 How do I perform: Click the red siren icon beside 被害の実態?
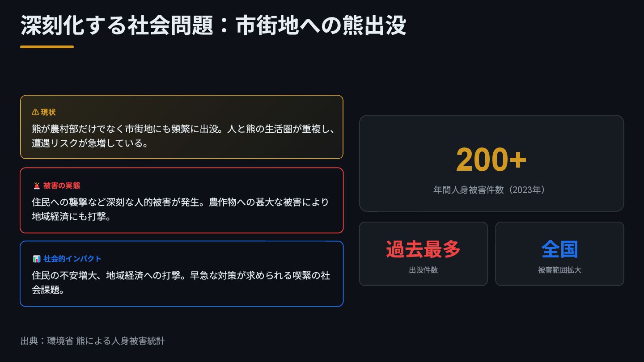click(x=37, y=185)
